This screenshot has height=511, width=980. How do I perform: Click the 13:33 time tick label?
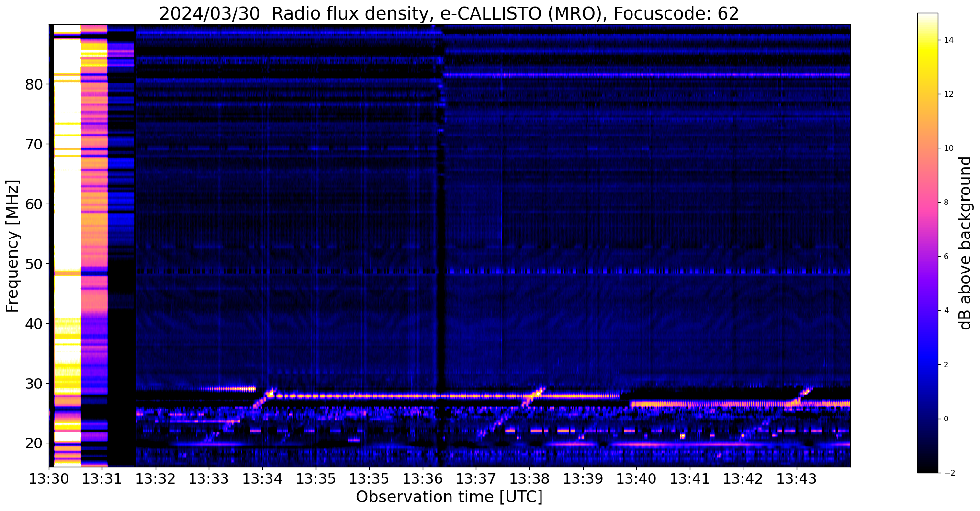(x=209, y=478)
